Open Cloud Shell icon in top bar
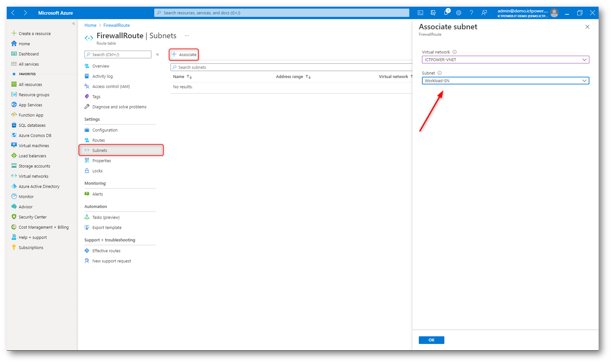Image resolution: width=612 pixels, height=364 pixels. pos(420,13)
